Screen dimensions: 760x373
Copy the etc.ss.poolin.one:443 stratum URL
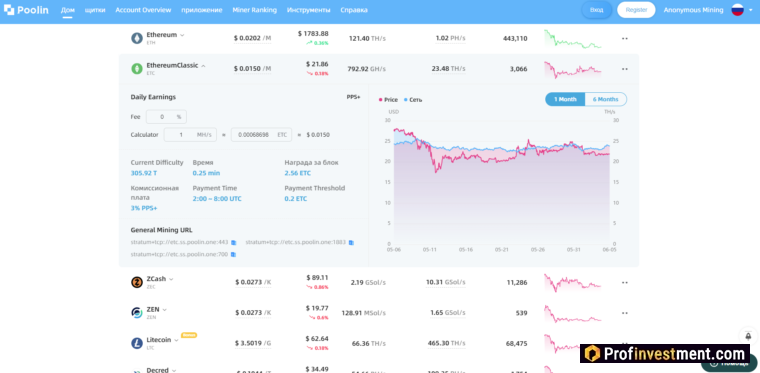(x=234, y=242)
